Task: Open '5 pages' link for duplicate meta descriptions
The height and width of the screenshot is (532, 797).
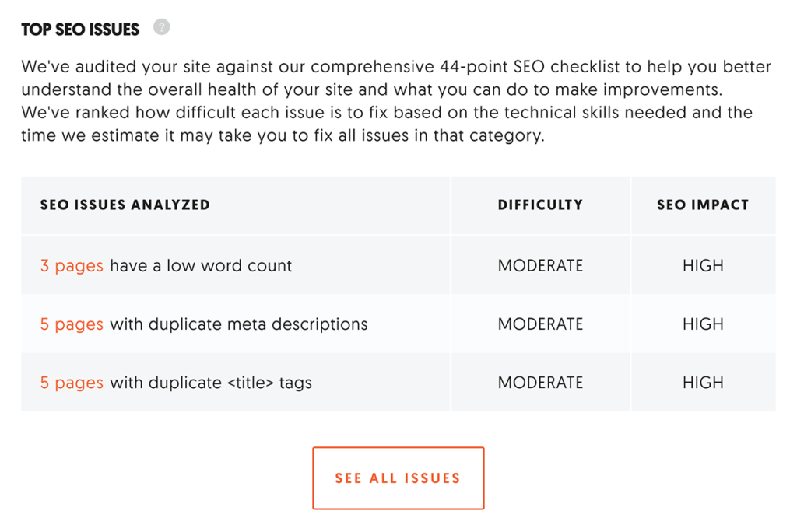Action: click(x=72, y=324)
